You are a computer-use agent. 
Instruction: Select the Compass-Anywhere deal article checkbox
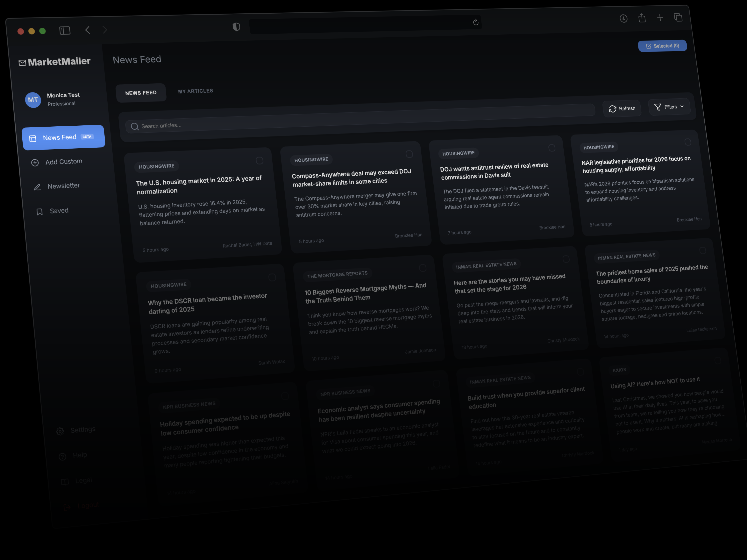(409, 154)
